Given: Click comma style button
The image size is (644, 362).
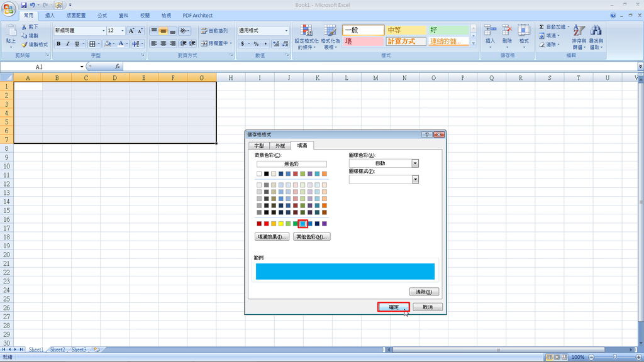Looking at the screenshot, I should tap(265, 44).
